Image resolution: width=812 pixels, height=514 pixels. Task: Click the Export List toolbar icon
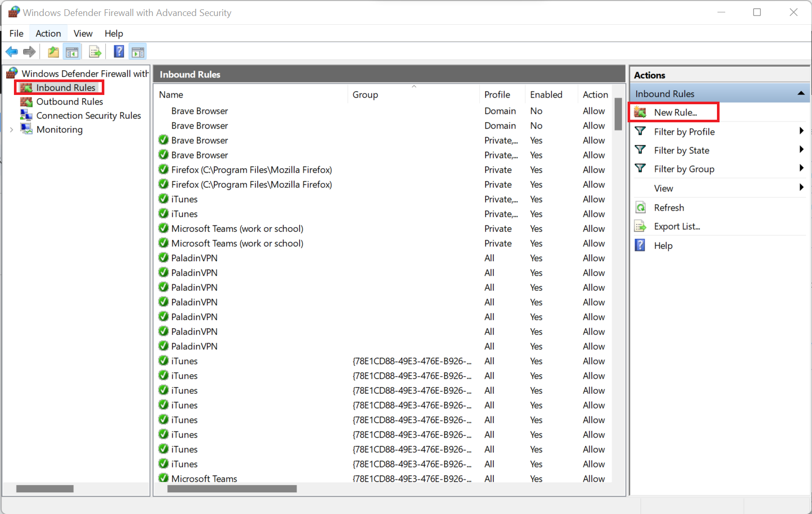click(x=95, y=52)
